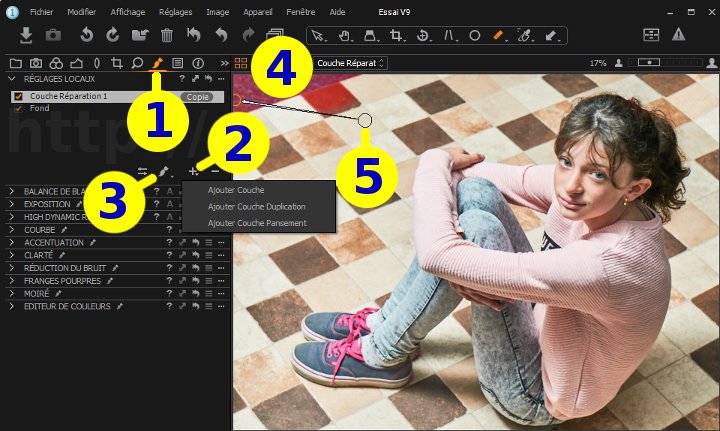Expand the Courbe section
The width and height of the screenshot is (720, 431).
pyautogui.click(x=12, y=229)
